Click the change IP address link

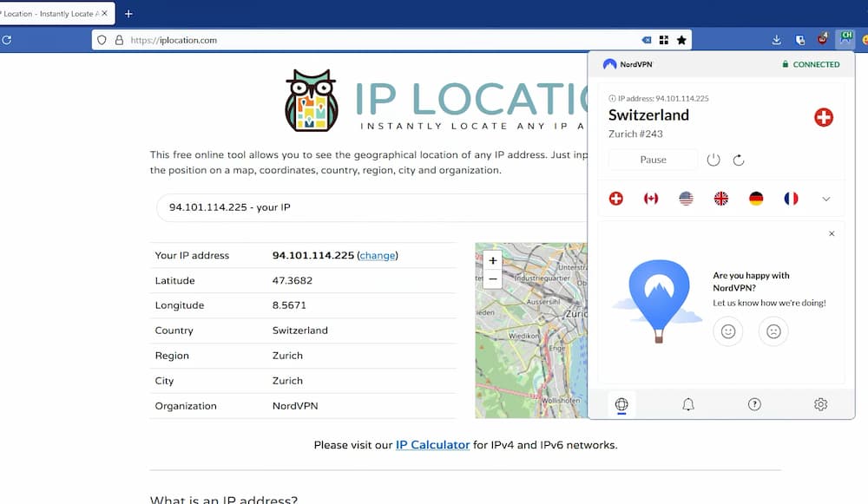click(x=378, y=256)
